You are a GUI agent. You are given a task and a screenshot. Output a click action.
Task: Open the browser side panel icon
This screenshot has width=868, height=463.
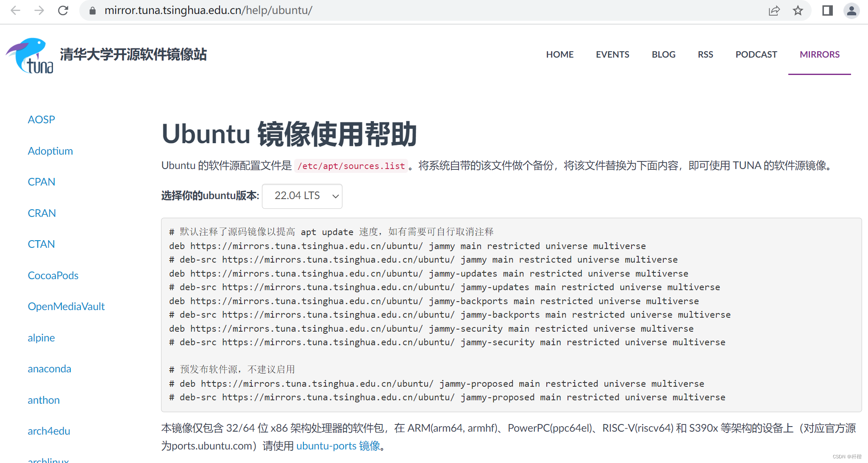[x=827, y=11]
